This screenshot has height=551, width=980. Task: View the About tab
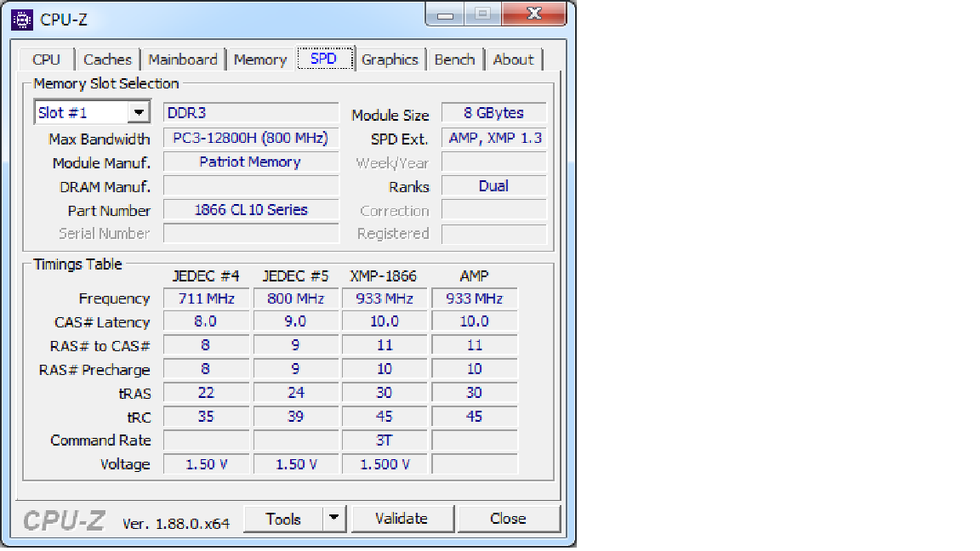[x=514, y=60]
